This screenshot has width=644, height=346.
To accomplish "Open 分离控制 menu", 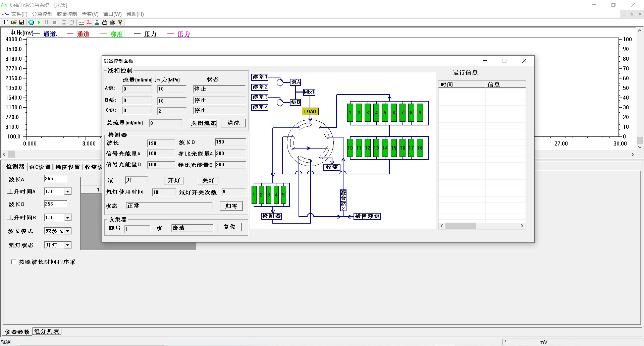I will (x=42, y=14).
